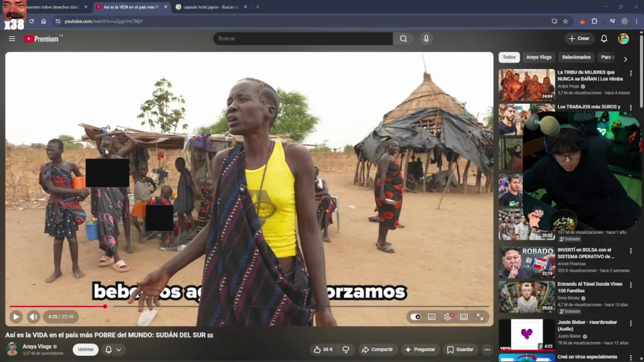
Task: Bookmark this page with the star icon
Action: pos(566,21)
